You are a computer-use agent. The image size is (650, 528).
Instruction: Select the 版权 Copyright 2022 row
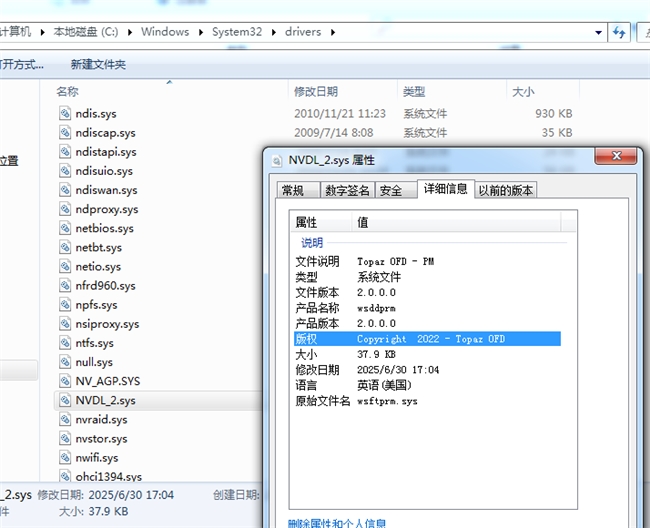[427, 339]
